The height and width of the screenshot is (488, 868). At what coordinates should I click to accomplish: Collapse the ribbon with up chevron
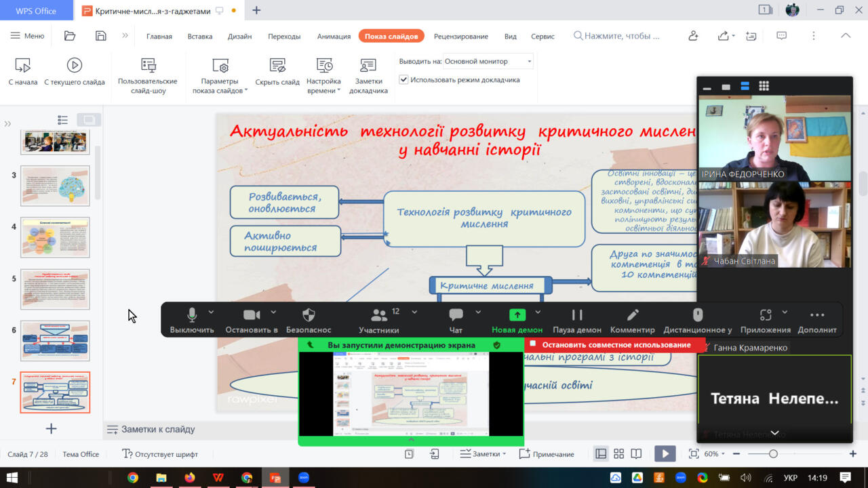tap(846, 36)
